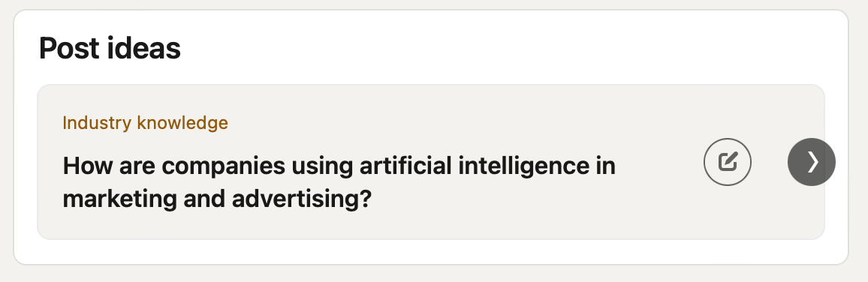Open the 'Industry knowledge' category label
The image size is (868, 282).
click(x=145, y=123)
